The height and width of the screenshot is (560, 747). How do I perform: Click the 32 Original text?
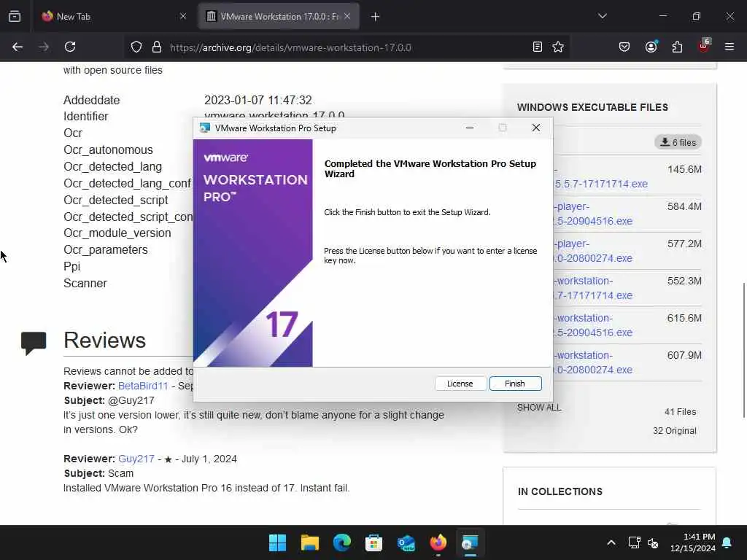(674, 431)
